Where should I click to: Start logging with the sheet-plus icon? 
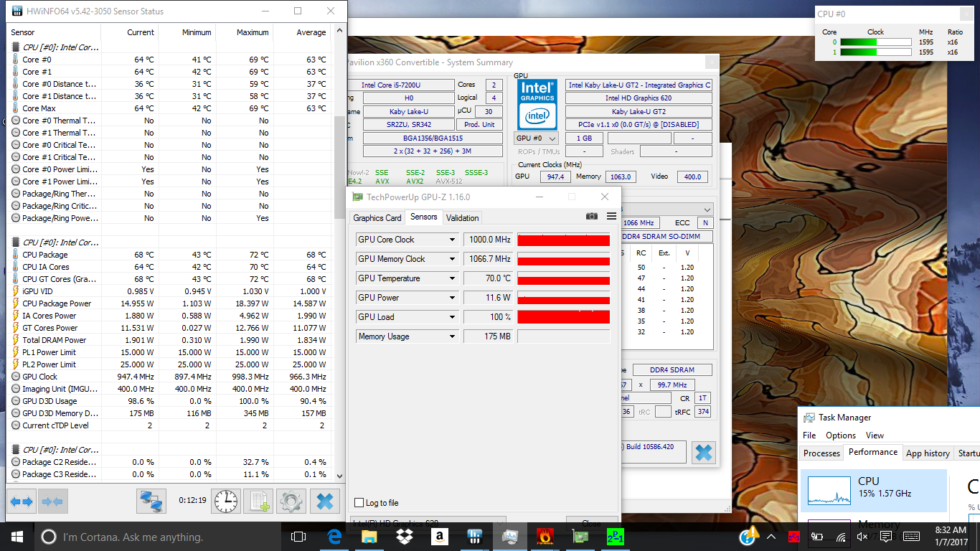pos(258,501)
